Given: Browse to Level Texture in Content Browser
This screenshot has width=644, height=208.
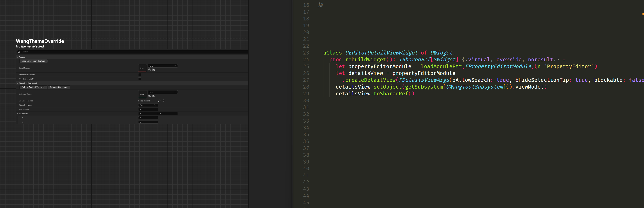Looking at the screenshot, I should [x=154, y=70].
